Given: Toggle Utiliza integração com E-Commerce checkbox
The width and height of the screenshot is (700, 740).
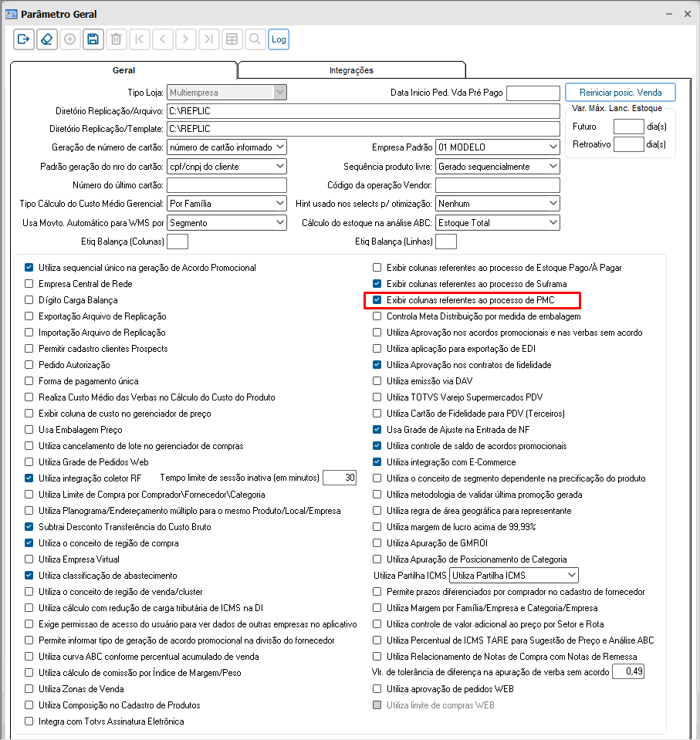Looking at the screenshot, I should tap(377, 461).
